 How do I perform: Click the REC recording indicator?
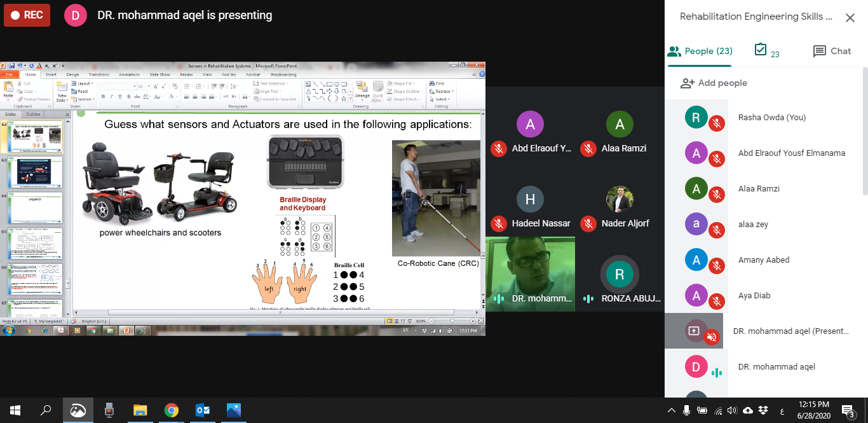[27, 15]
